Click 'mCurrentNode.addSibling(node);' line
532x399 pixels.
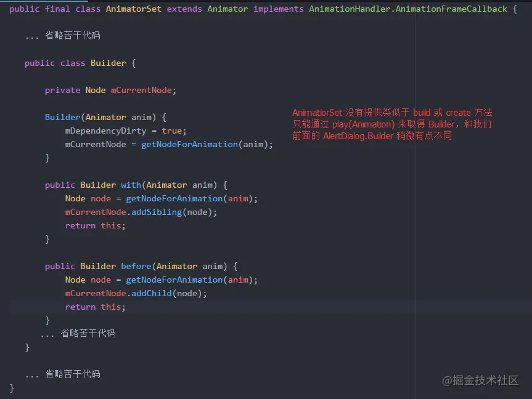click(x=141, y=212)
